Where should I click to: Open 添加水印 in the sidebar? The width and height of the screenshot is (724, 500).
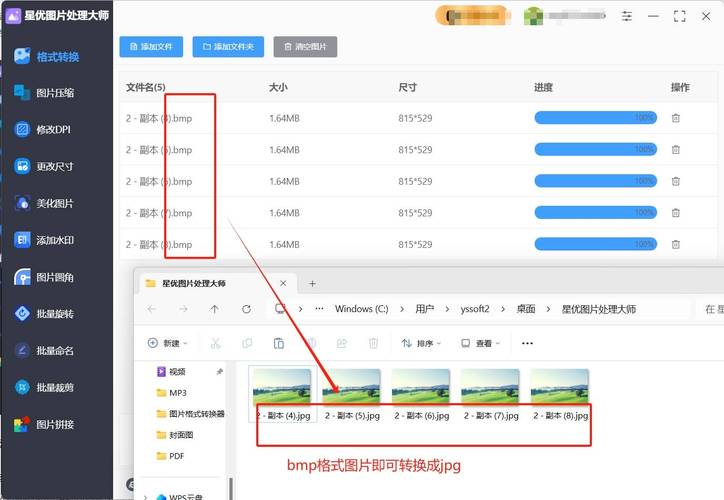(x=44, y=240)
